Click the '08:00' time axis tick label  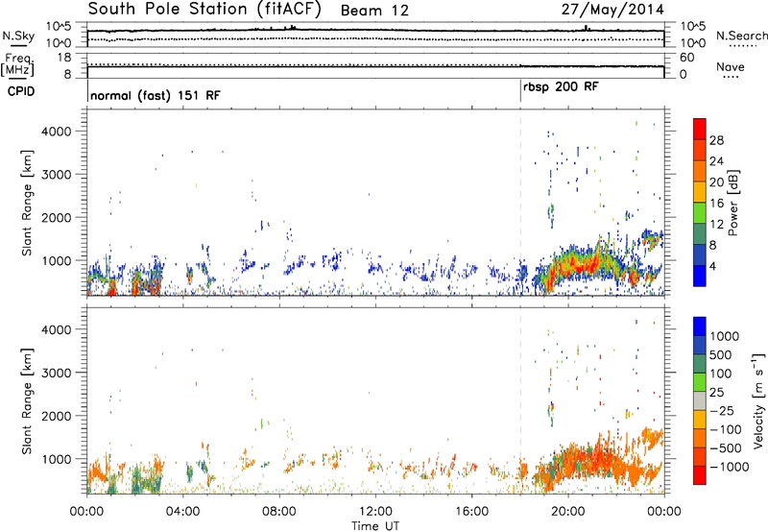click(278, 512)
